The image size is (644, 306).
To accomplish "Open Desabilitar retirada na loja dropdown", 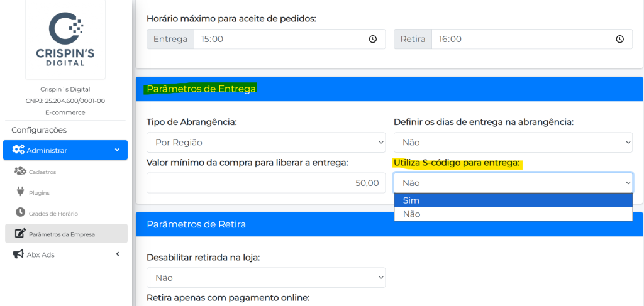I will [x=265, y=278].
